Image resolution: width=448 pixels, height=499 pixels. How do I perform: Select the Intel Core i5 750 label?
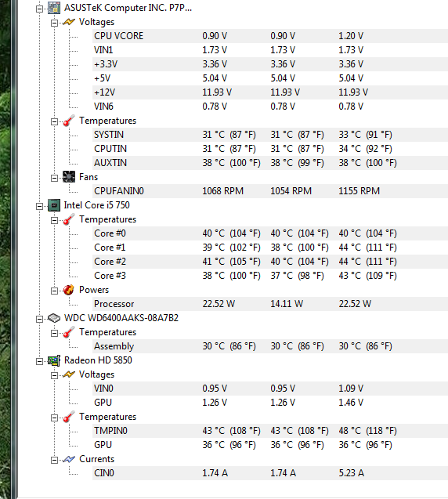[x=97, y=205]
